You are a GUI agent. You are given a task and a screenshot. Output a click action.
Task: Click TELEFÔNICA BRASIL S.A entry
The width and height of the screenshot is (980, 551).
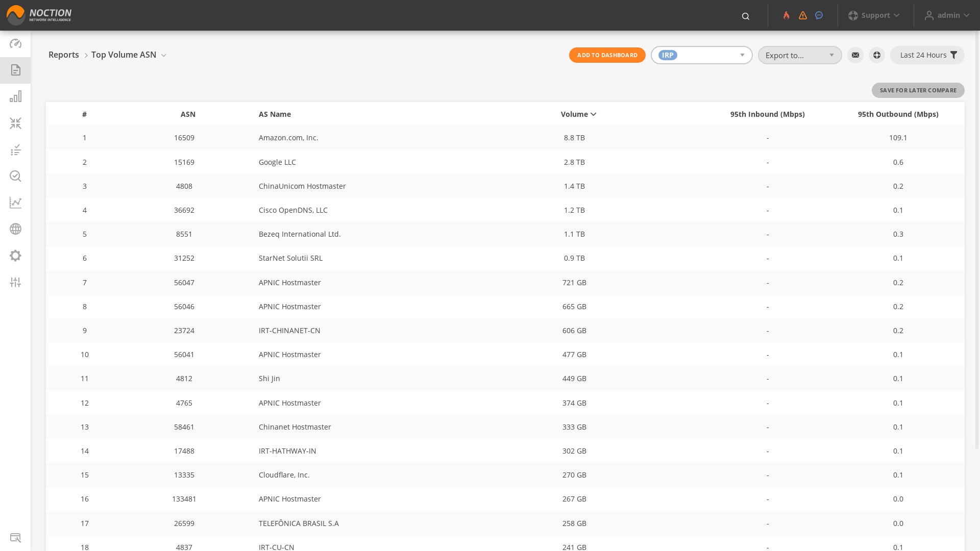pos(299,523)
